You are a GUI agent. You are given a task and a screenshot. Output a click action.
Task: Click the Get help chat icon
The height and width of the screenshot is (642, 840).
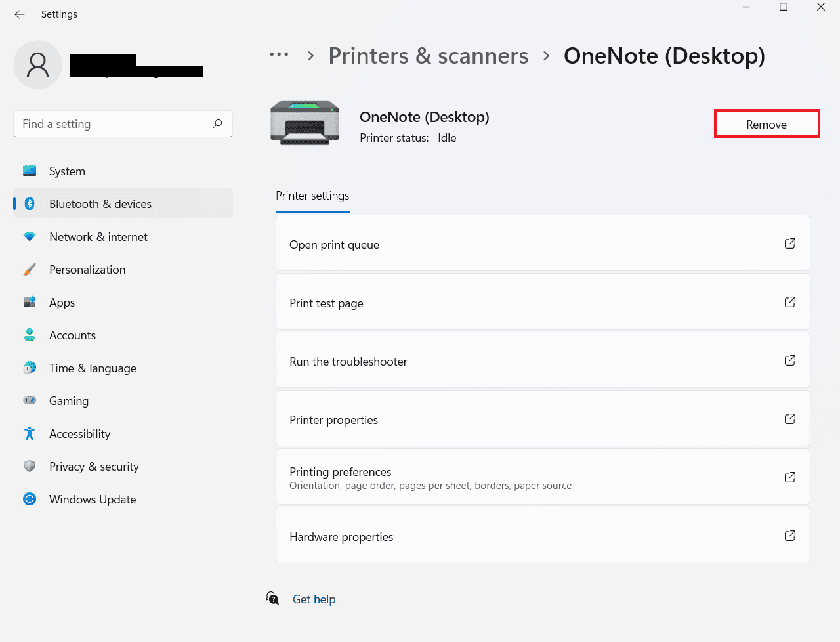[x=272, y=598]
